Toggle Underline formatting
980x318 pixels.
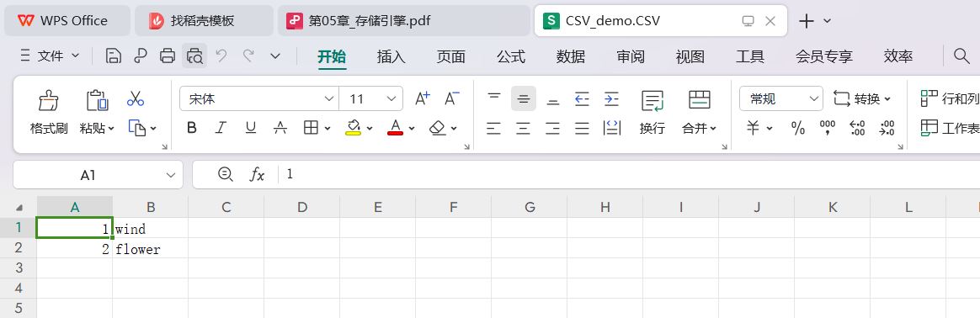(251, 128)
